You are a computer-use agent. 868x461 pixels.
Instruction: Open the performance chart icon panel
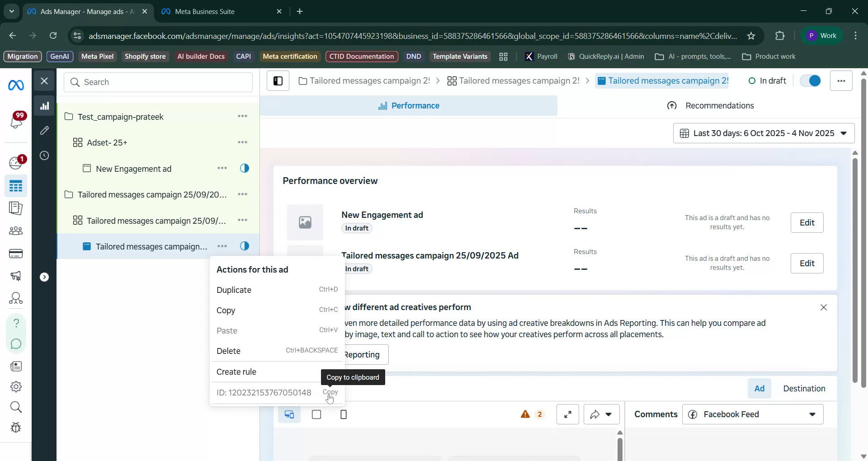[x=44, y=105]
